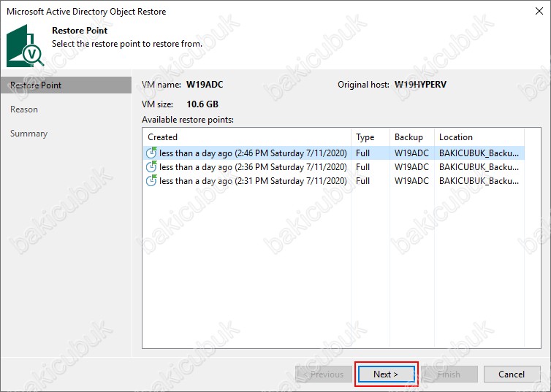Select the 2:46 PM Saturday restore point
The width and height of the screenshot is (551, 392).
[x=254, y=153]
